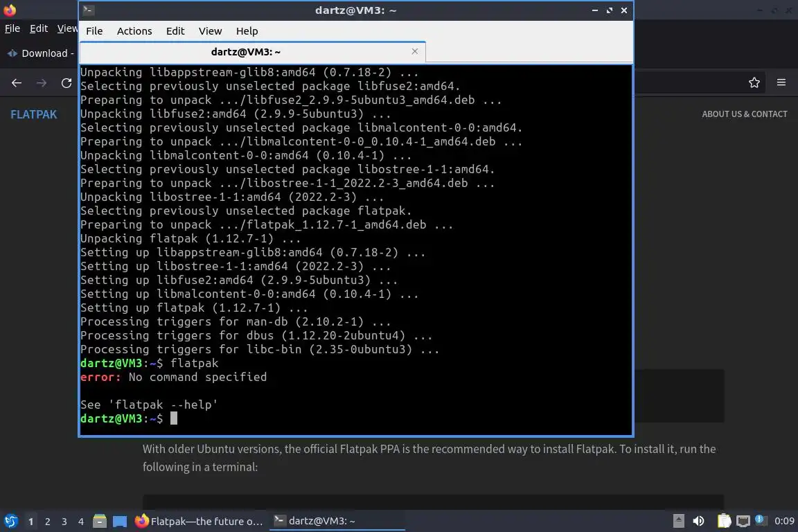Open the removable media eject tray icon
The image size is (798, 532).
point(678,521)
